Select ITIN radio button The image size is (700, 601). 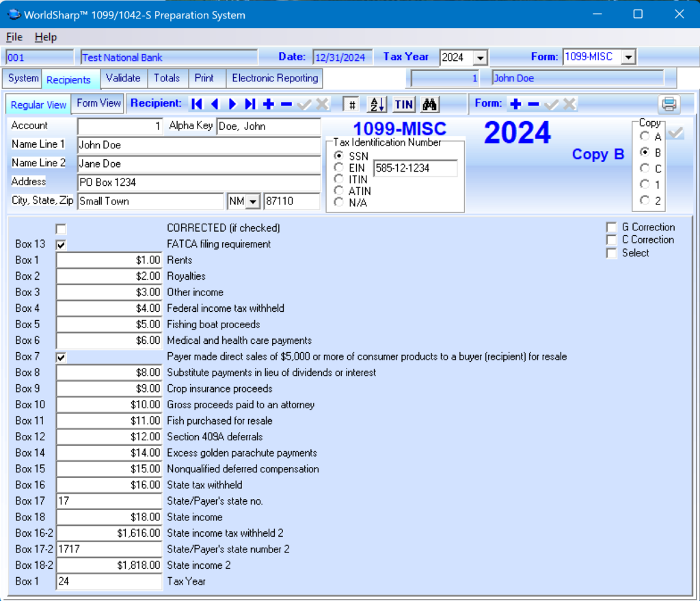339,179
